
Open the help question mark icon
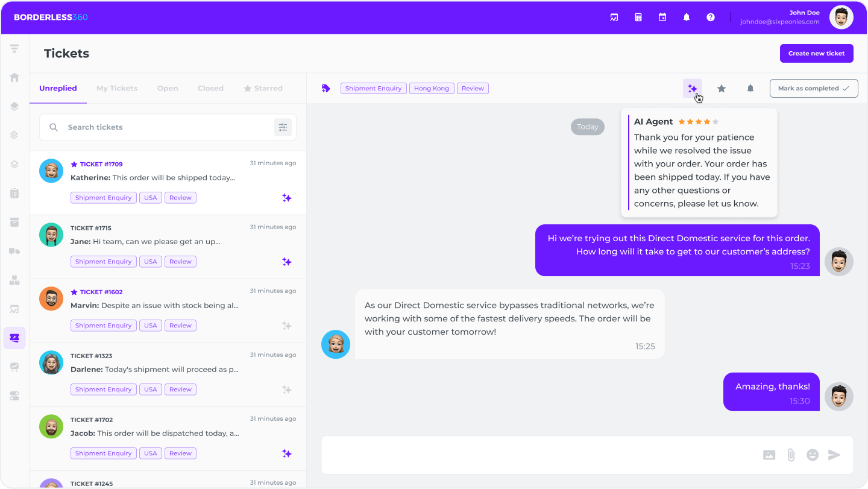click(x=710, y=17)
